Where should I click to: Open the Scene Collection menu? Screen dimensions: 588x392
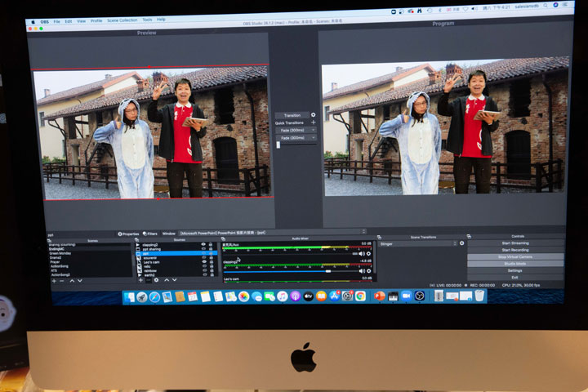point(122,19)
